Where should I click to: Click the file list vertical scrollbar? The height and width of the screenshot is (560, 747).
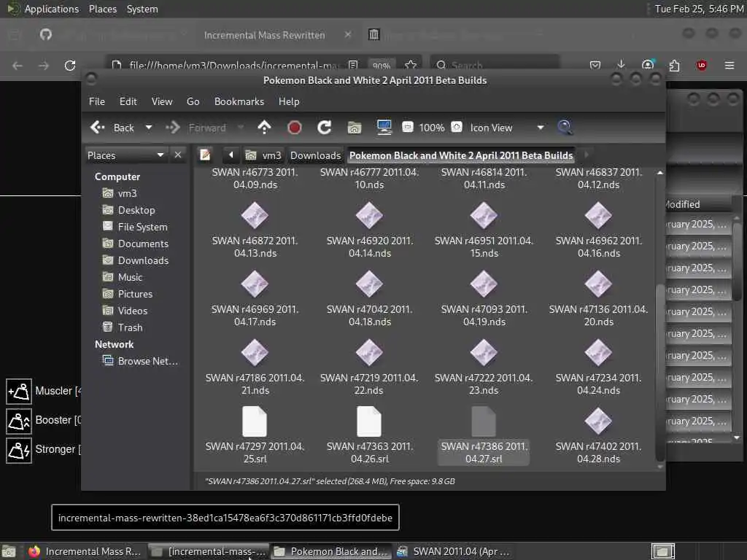659,371
